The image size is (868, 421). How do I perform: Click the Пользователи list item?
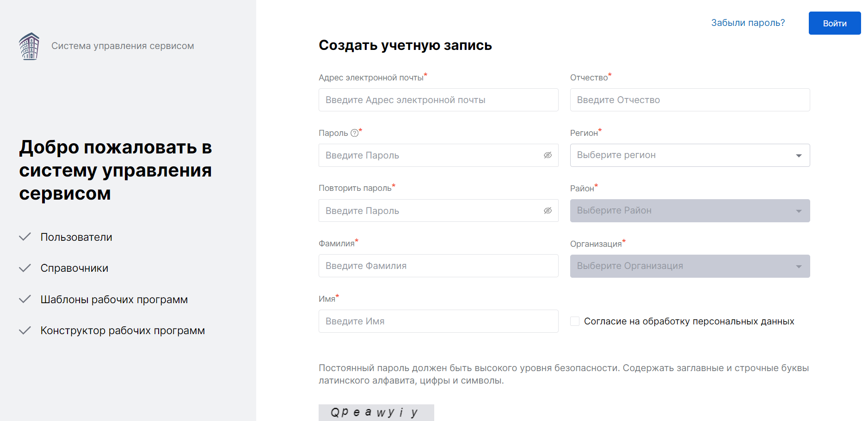[x=76, y=237]
